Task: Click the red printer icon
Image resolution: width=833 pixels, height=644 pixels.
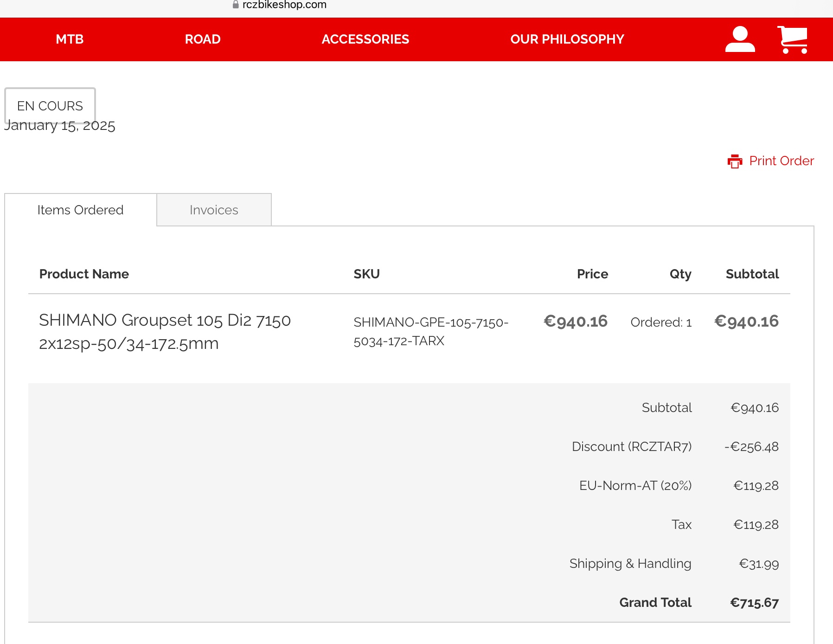Action: click(735, 161)
